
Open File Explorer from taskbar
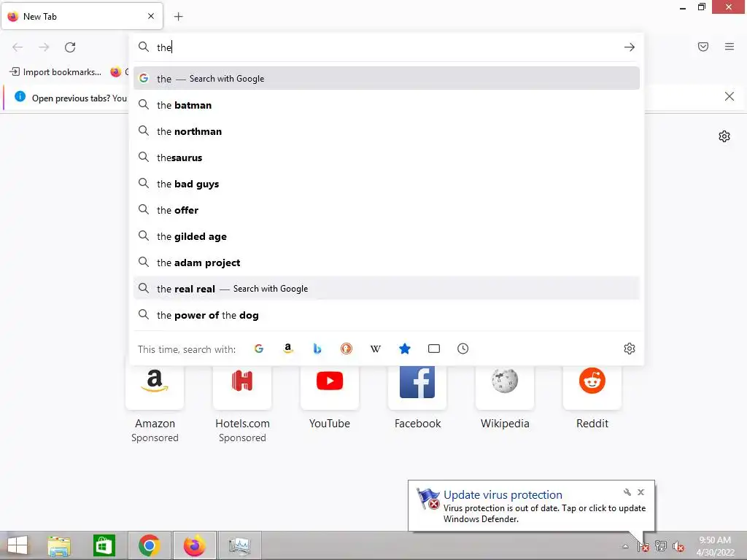coord(59,545)
